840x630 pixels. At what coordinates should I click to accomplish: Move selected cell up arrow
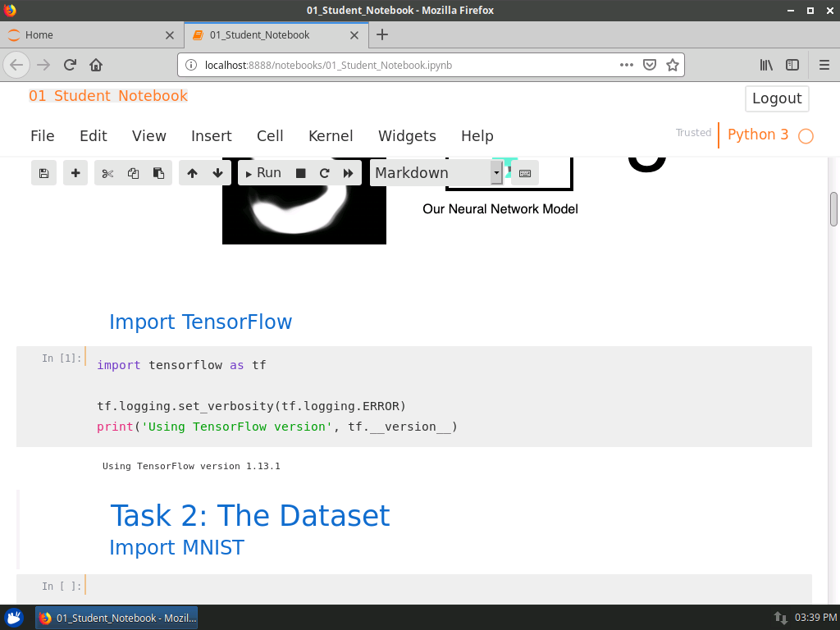coord(192,173)
